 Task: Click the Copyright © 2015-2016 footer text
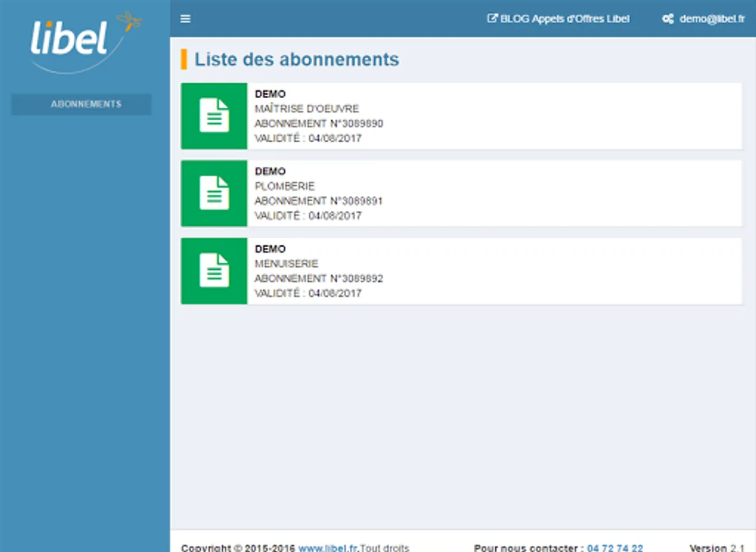(238, 548)
